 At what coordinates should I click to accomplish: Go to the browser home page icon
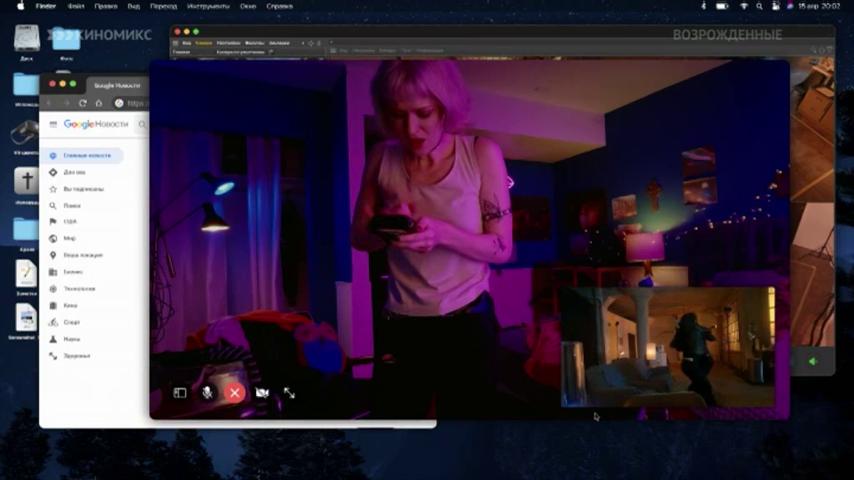click(99, 103)
